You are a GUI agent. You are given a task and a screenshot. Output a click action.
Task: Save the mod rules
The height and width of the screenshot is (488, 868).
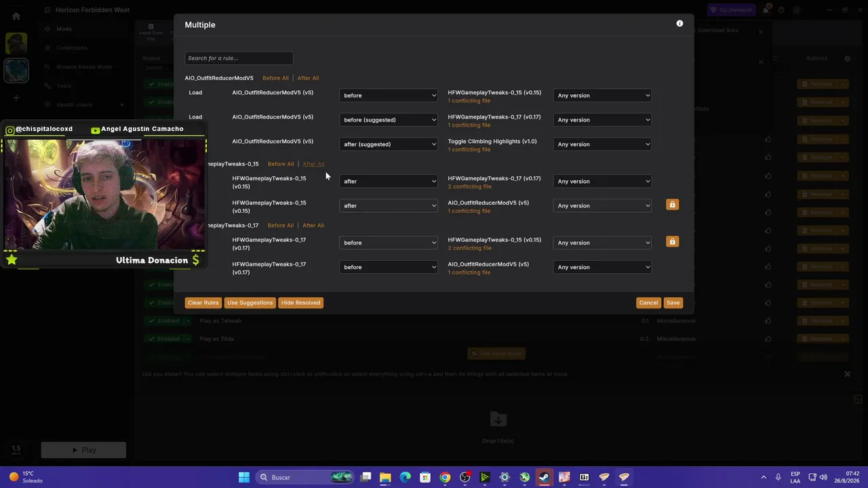point(673,303)
